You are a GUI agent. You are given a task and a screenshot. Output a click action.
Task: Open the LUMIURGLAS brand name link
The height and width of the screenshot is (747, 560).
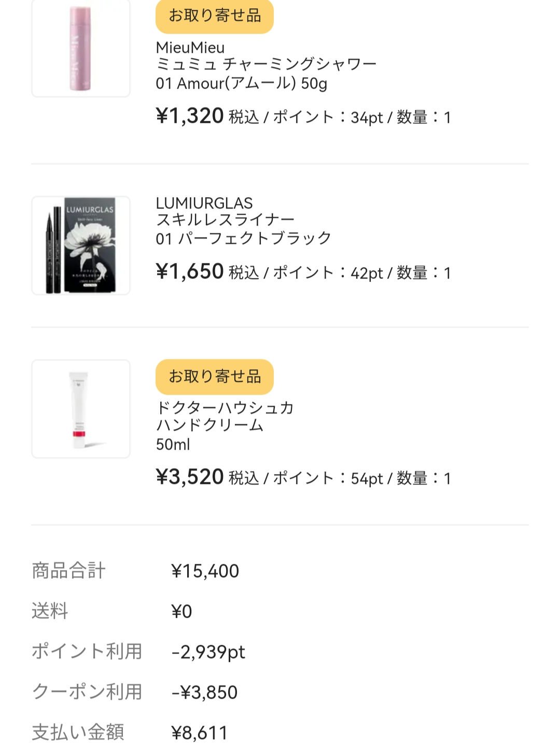204,203
